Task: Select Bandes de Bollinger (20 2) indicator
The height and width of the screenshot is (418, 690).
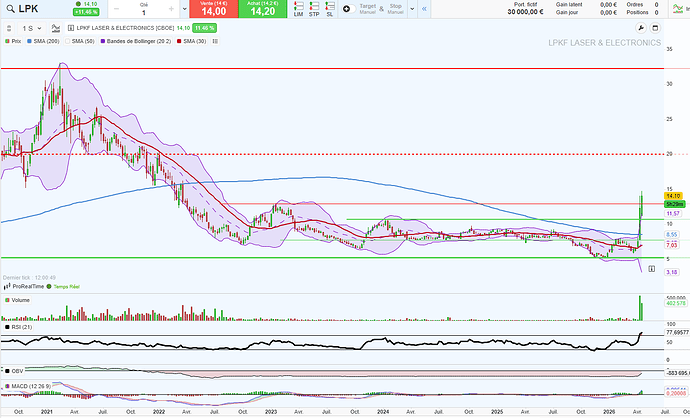Action: pyautogui.click(x=136, y=41)
